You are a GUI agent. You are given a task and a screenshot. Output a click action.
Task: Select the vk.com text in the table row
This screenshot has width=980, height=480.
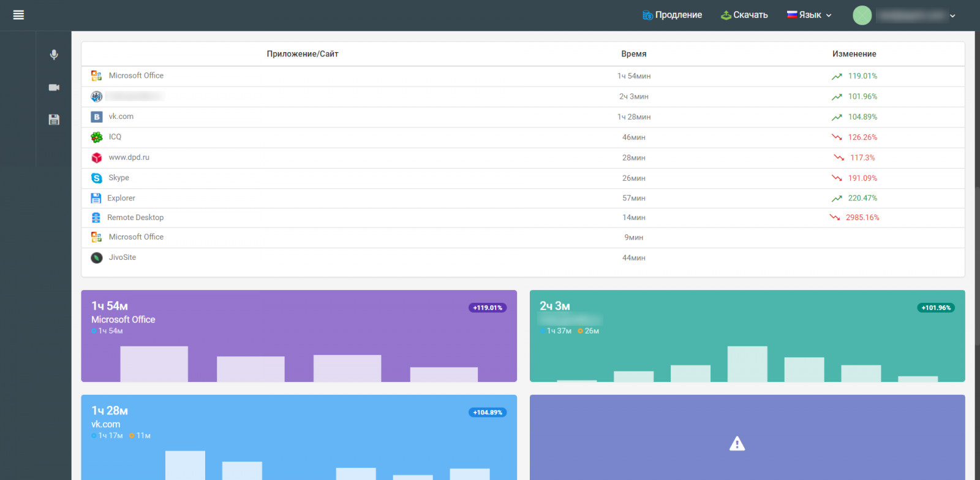coord(121,116)
